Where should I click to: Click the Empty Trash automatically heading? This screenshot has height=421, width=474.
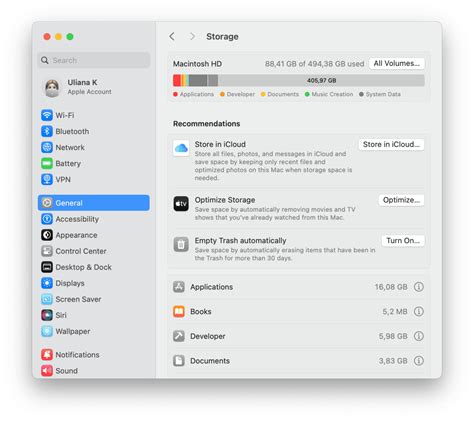click(240, 241)
